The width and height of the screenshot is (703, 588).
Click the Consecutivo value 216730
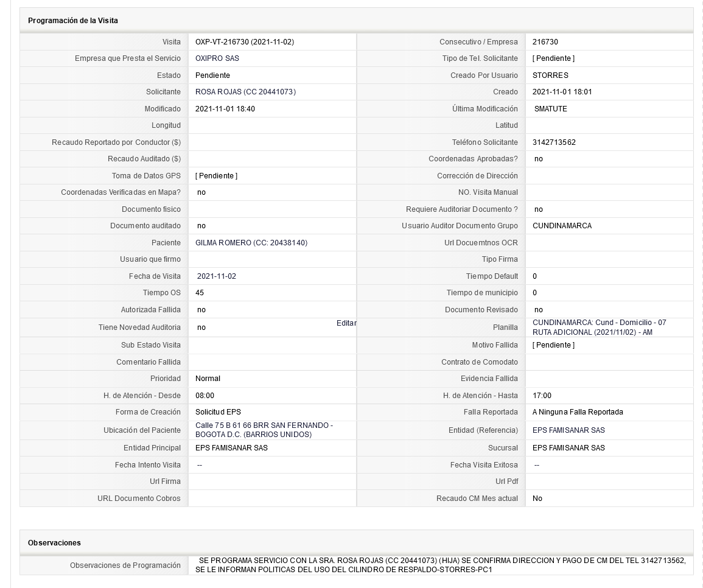click(545, 42)
